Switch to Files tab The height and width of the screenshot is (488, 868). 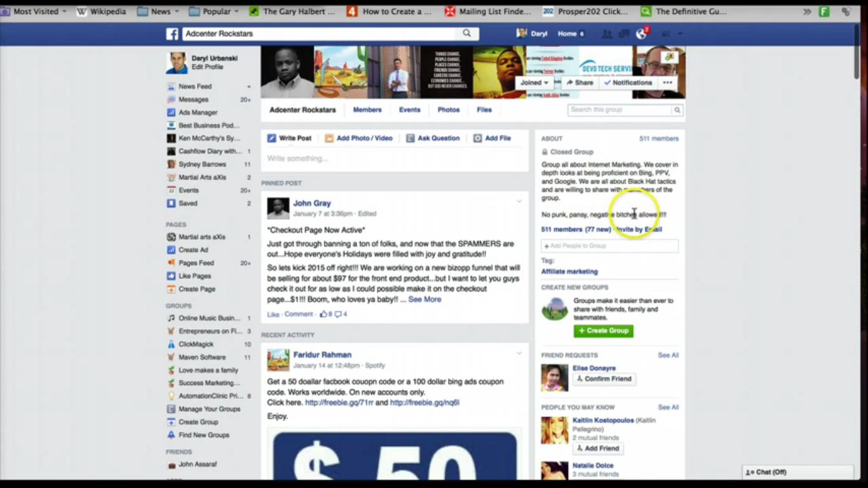(x=484, y=110)
